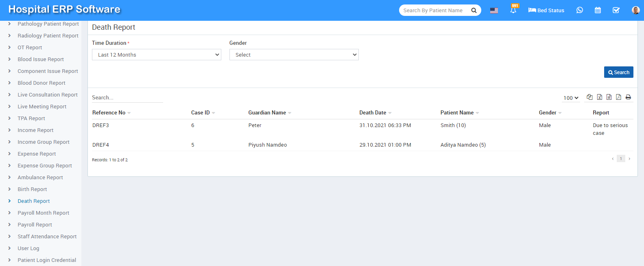Image resolution: width=644 pixels, height=266 pixels.
Task: Export death report as CSV file
Action: [x=609, y=97]
